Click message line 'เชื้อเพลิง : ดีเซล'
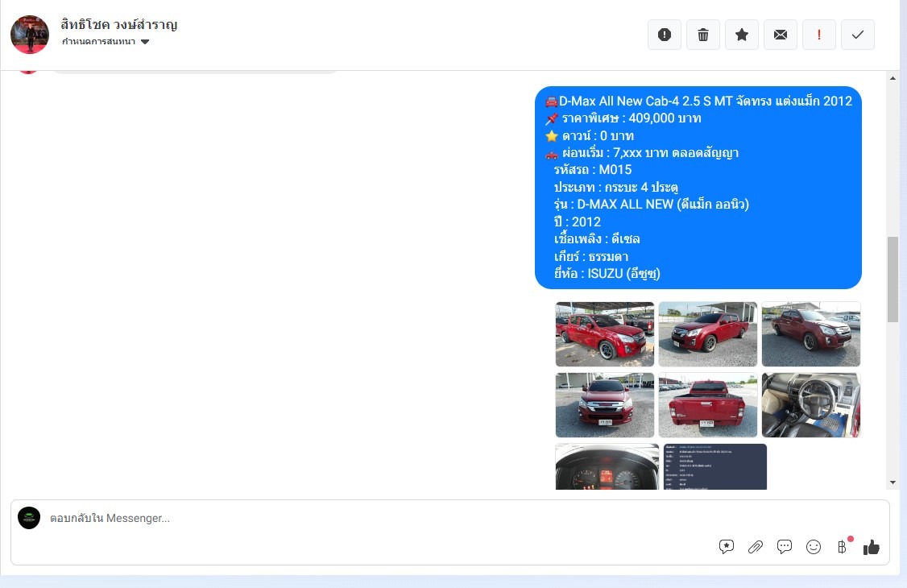 pyautogui.click(x=597, y=238)
